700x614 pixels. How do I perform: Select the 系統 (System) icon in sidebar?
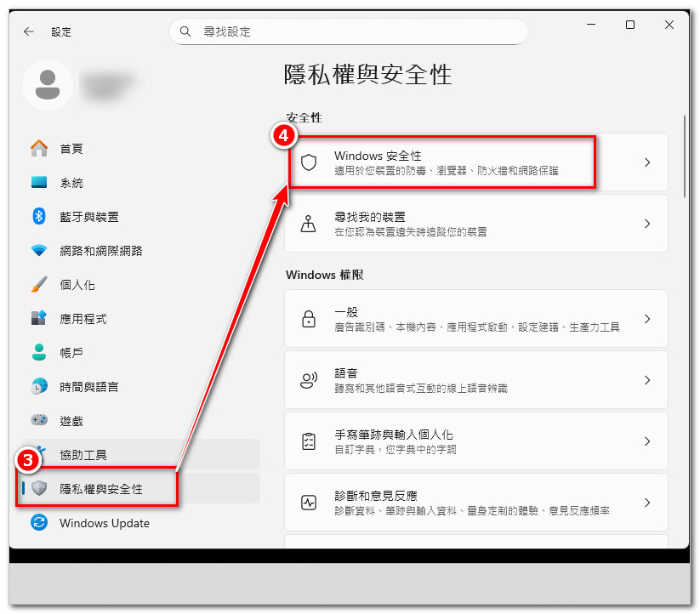tap(39, 182)
